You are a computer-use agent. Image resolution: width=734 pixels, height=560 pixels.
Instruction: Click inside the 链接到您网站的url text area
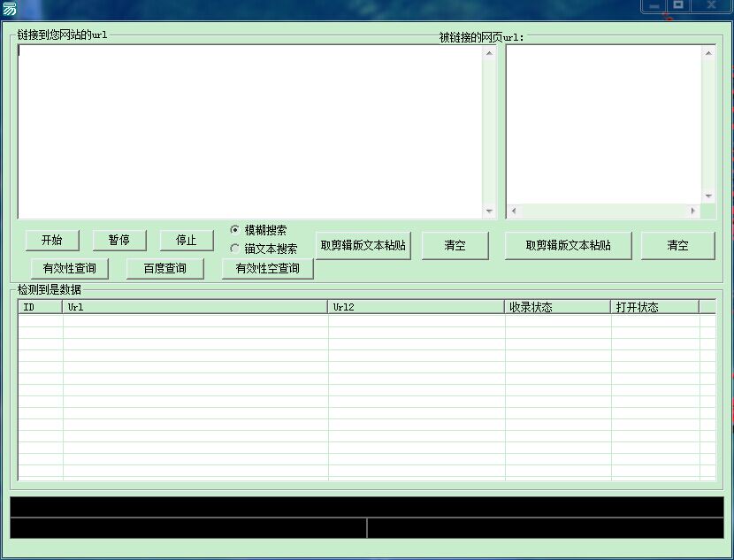248,128
